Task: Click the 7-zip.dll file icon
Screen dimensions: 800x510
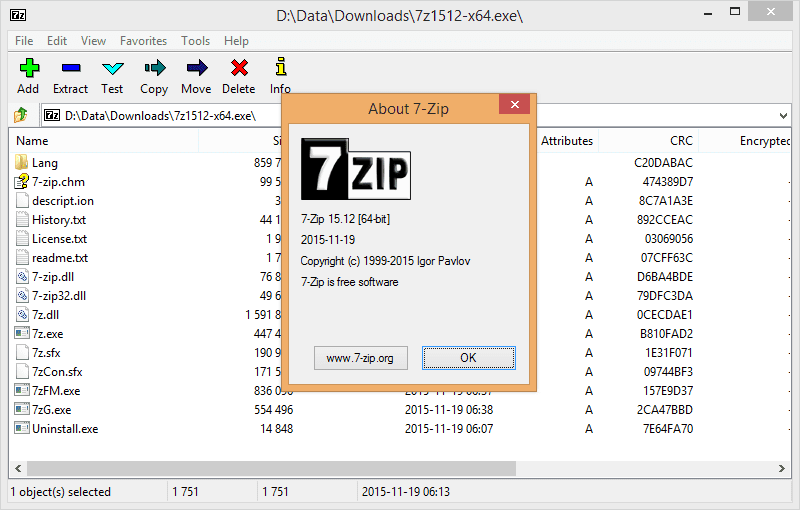Action: click(x=22, y=277)
